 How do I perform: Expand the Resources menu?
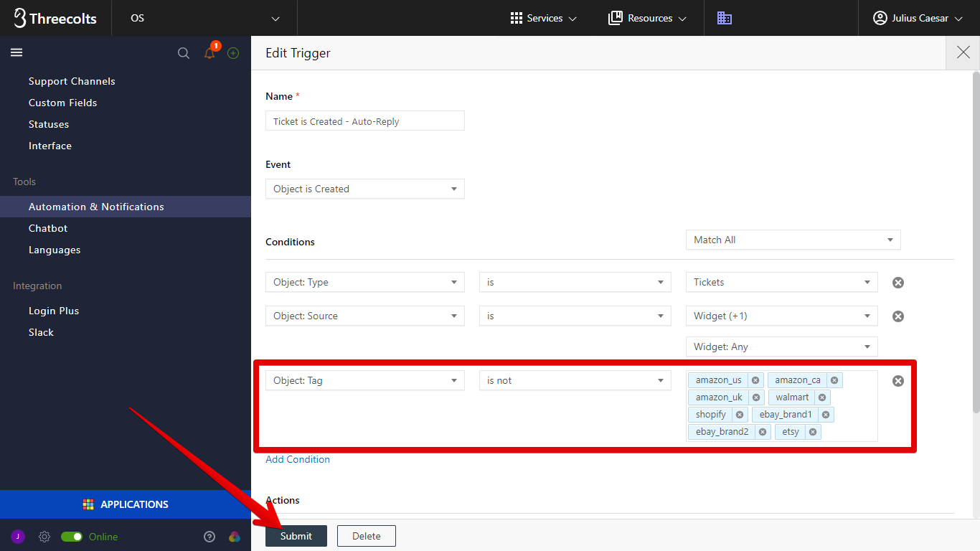(647, 18)
